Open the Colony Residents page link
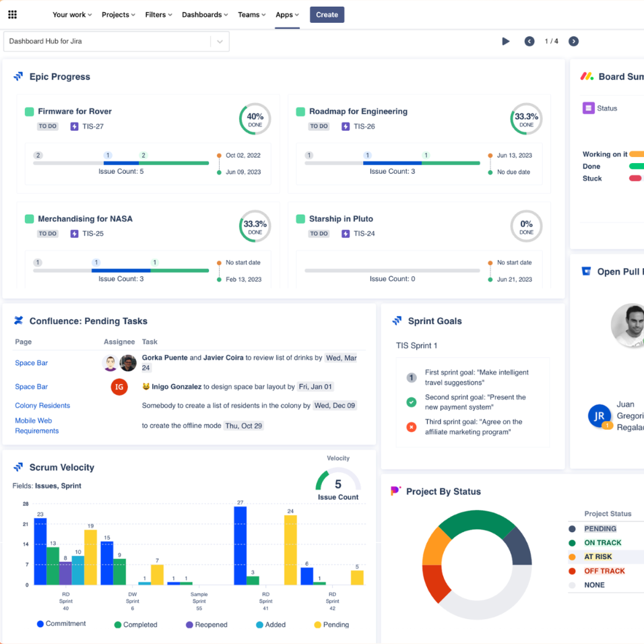 [x=42, y=406]
